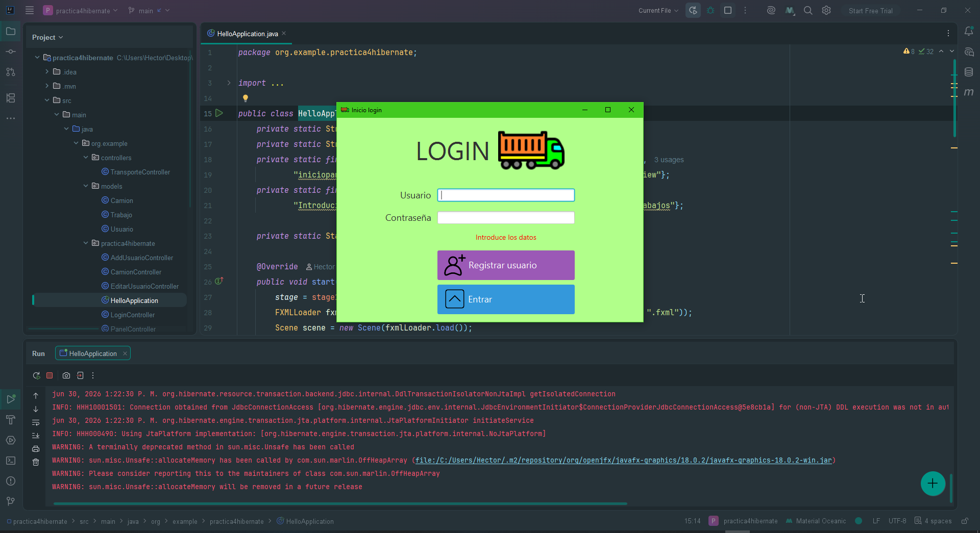
Task: Open the Git tool window
Action: (11, 501)
